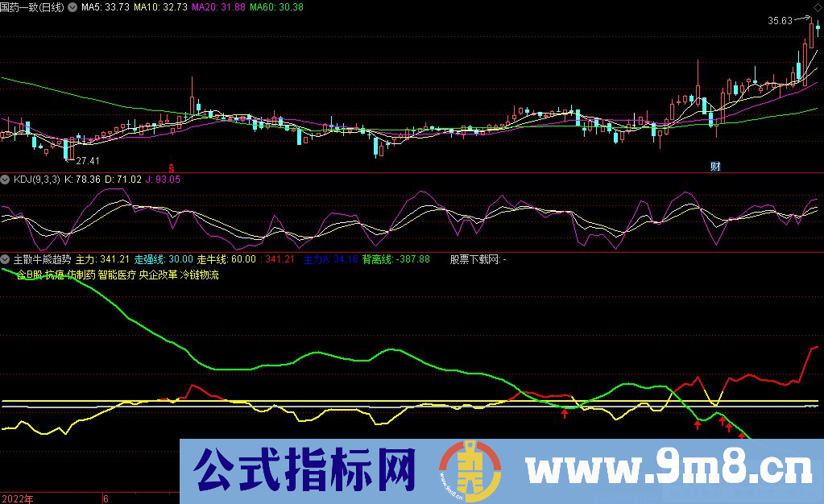The height and width of the screenshot is (504, 824).
Task: Select the K: 78.36 value
Action: 82,180
